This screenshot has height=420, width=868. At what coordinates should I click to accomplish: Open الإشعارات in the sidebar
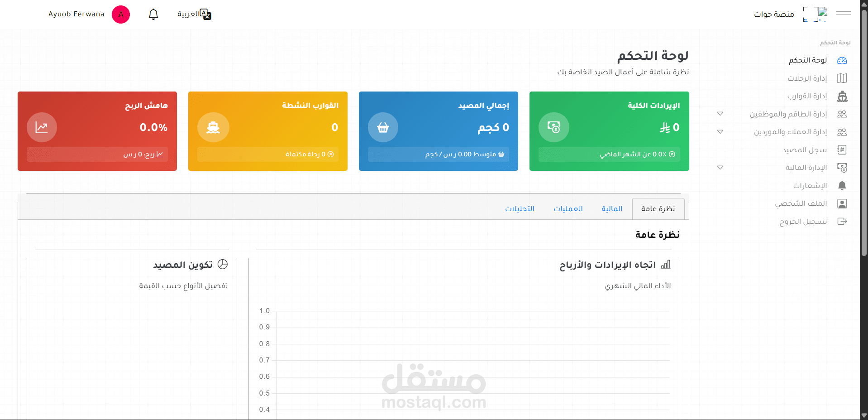(810, 186)
